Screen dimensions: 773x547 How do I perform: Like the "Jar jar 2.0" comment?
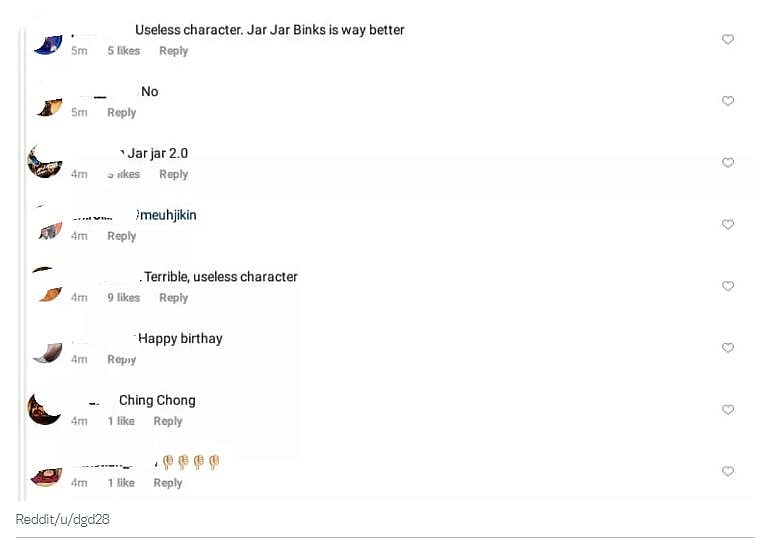(728, 163)
